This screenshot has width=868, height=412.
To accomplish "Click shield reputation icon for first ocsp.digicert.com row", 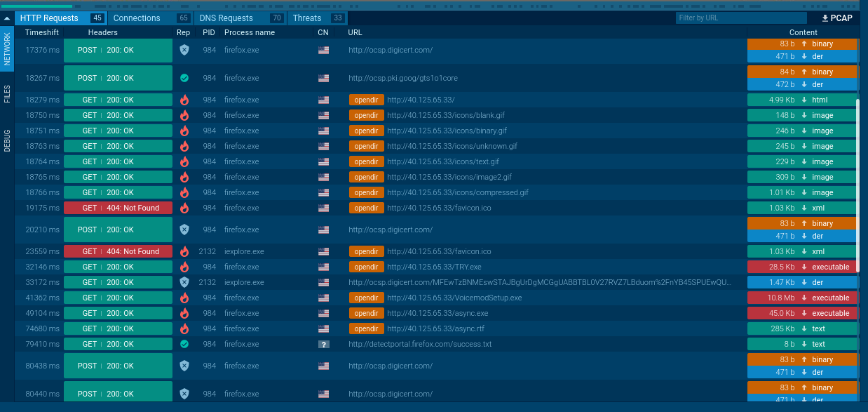I will (x=184, y=50).
